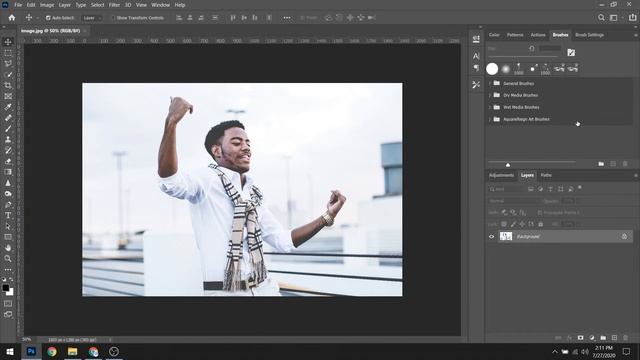Click the Home icon in options bar
640x360 pixels.
pos(12,18)
